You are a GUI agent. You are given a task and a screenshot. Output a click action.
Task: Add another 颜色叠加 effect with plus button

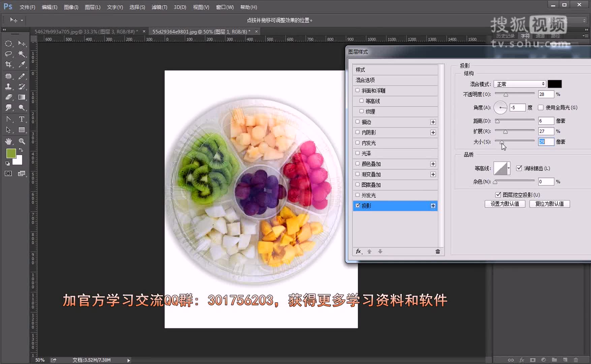pyautogui.click(x=433, y=164)
